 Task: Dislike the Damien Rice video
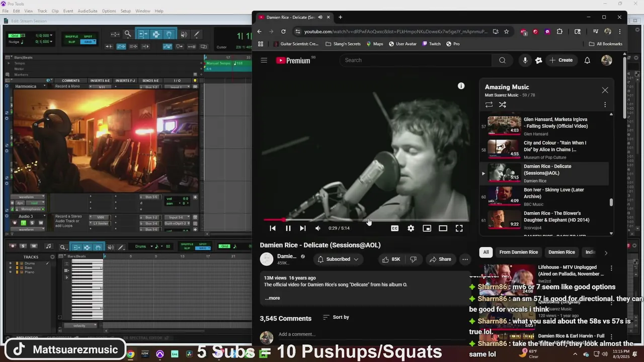pos(413,259)
